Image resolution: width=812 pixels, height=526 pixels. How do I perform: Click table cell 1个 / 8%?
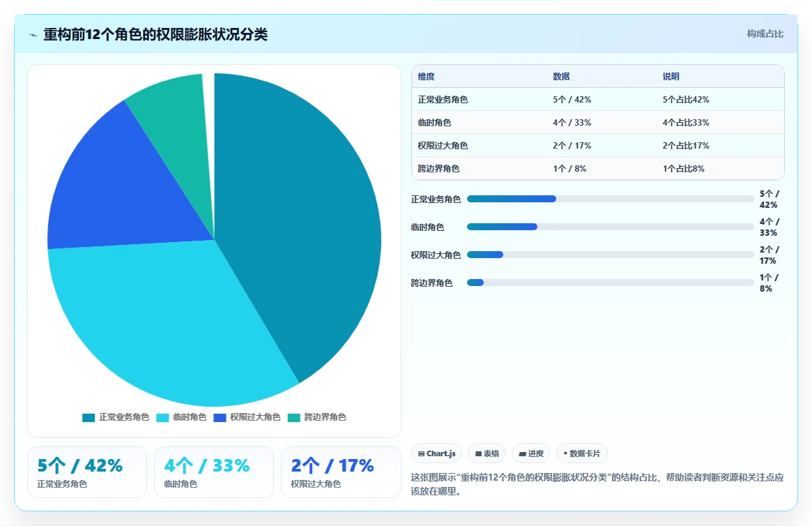[x=569, y=169]
